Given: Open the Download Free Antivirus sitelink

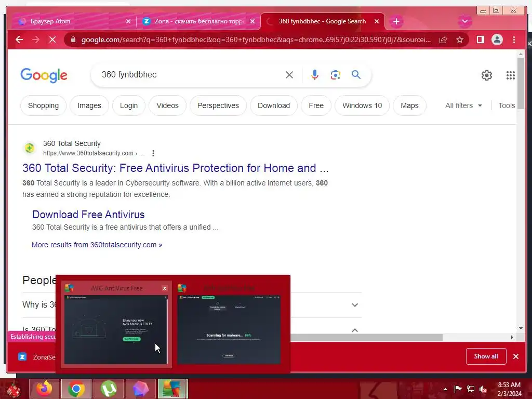Looking at the screenshot, I should (x=88, y=215).
